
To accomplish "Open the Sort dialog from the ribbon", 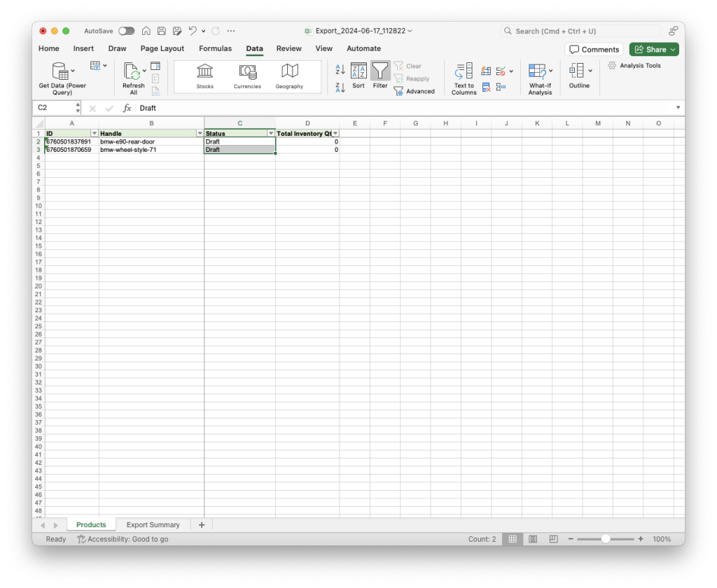I will [358, 76].
